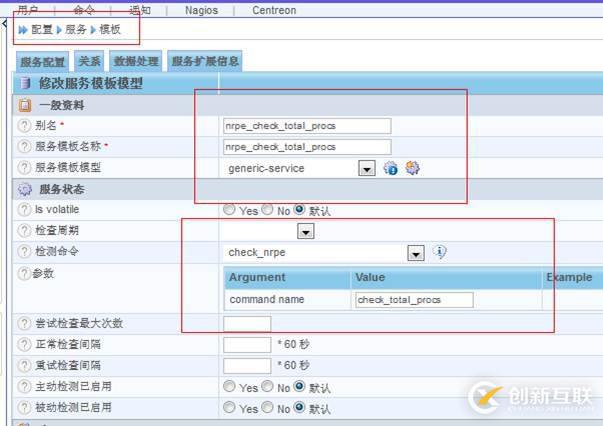Screen dimensions: 603x426
Task: Open the Centreon menu
Action: (x=274, y=10)
